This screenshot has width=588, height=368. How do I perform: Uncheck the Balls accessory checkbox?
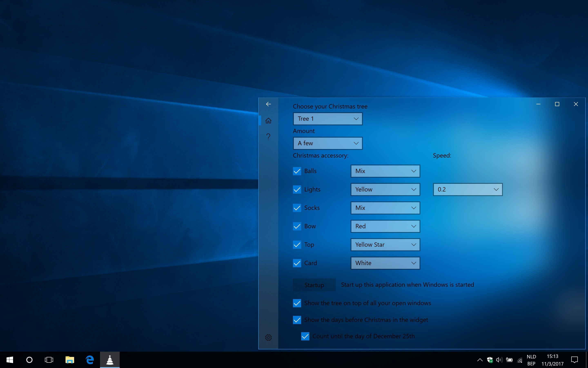[x=297, y=171]
